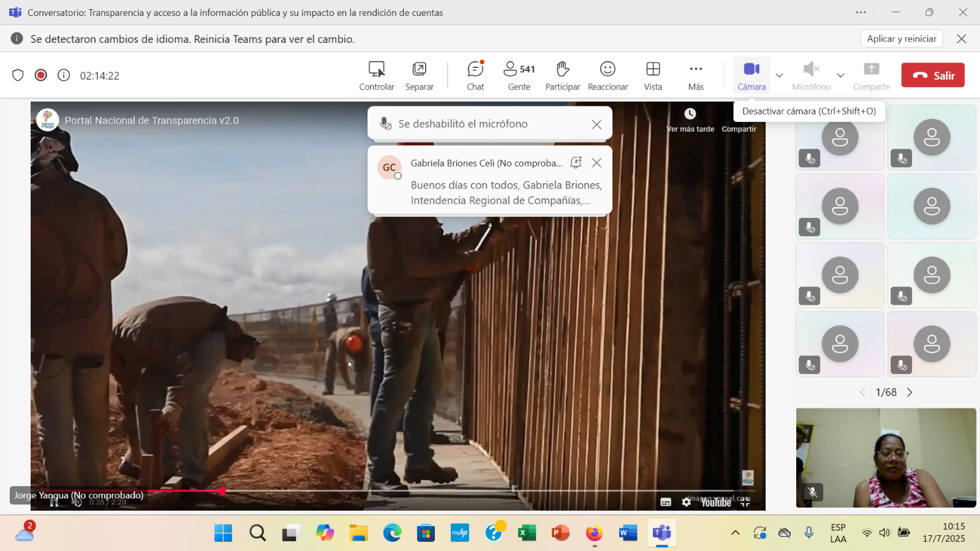Toggle the Cámara off
The image size is (980, 551).
coord(752,76)
